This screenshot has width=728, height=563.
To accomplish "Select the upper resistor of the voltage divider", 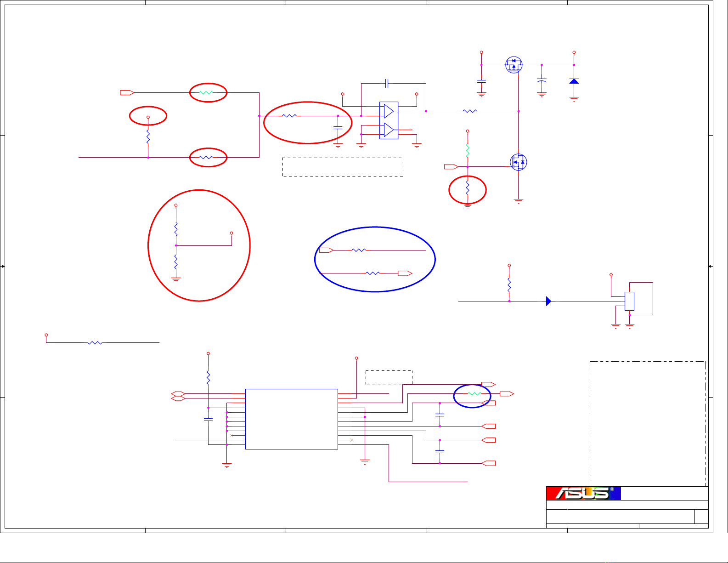I will [176, 229].
